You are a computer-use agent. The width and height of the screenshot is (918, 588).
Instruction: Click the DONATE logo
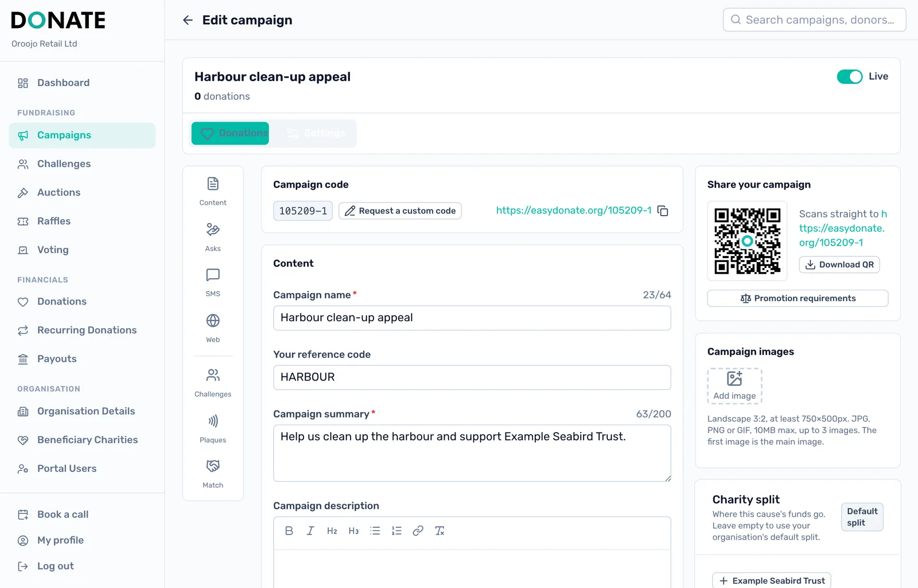58,21
